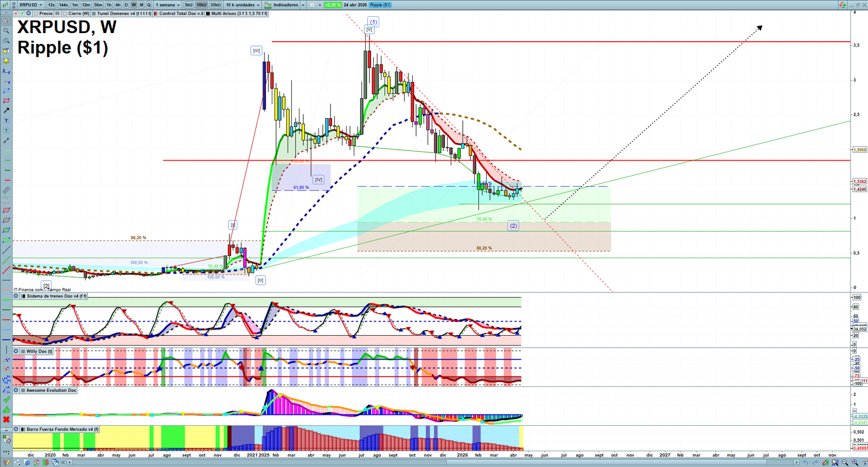Click the Ripple ($1) label button

coord(380,5)
